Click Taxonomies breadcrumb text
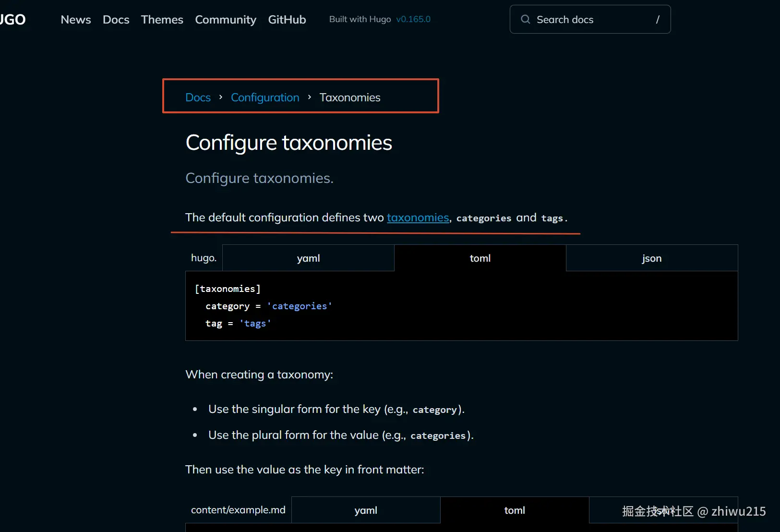The width and height of the screenshot is (780, 532). (x=350, y=97)
